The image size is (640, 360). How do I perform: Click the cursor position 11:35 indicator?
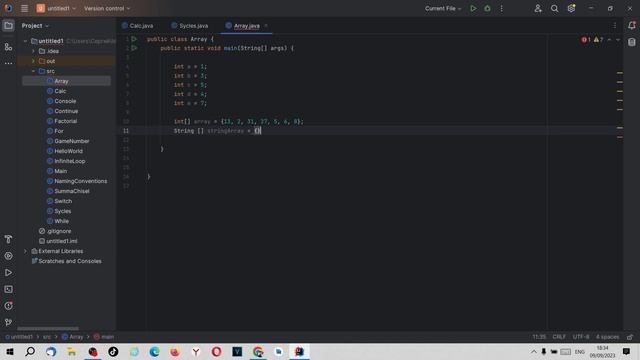(539, 337)
